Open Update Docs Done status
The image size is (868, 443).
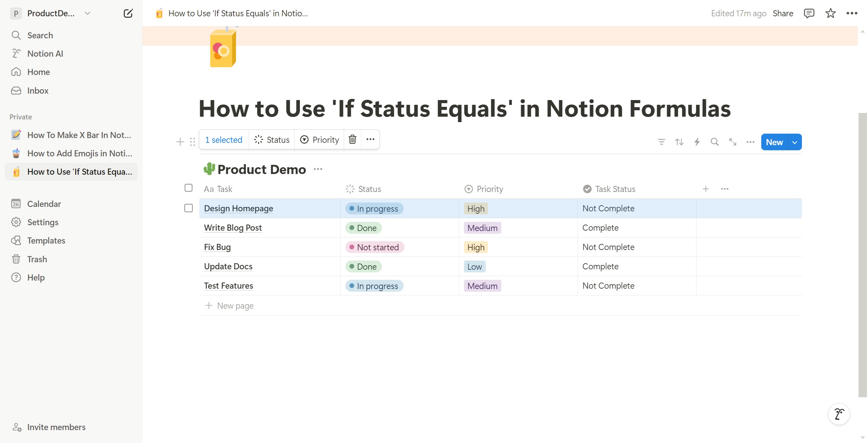coord(363,267)
